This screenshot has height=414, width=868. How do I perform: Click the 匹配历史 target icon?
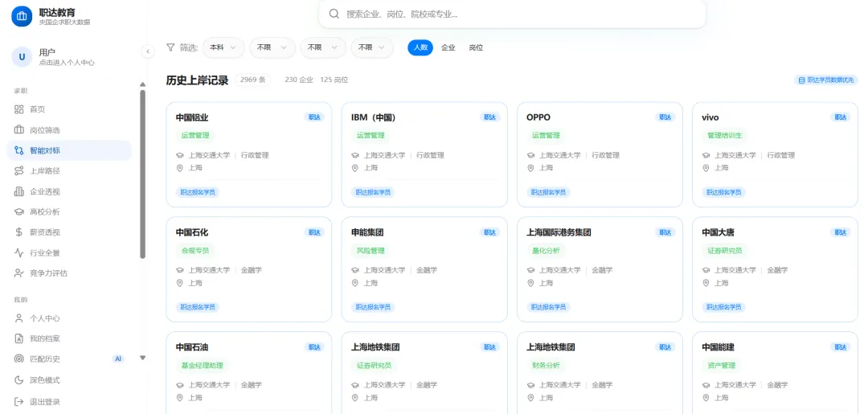pos(18,359)
